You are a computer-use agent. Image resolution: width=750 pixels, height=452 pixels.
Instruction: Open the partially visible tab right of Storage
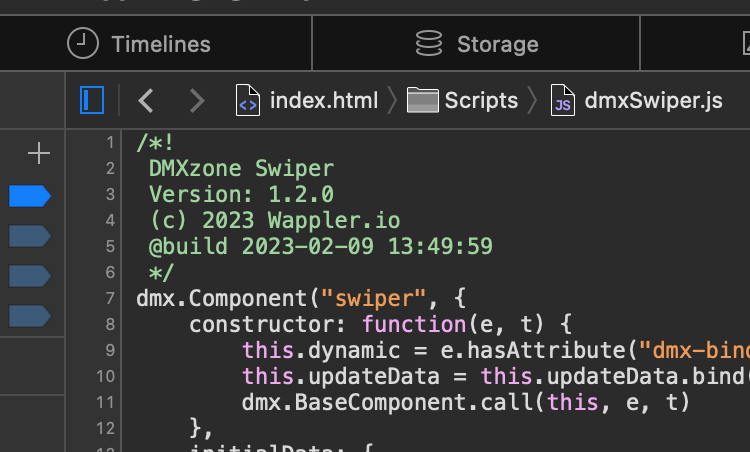click(x=696, y=44)
